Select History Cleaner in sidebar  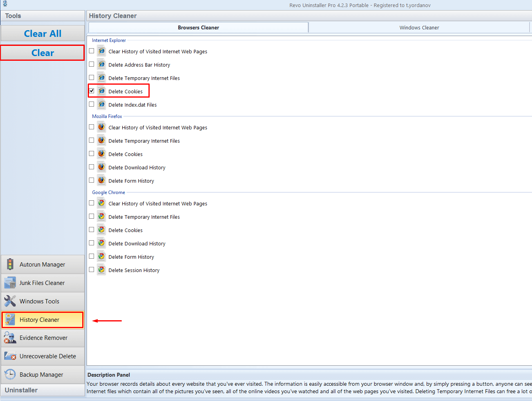point(43,319)
